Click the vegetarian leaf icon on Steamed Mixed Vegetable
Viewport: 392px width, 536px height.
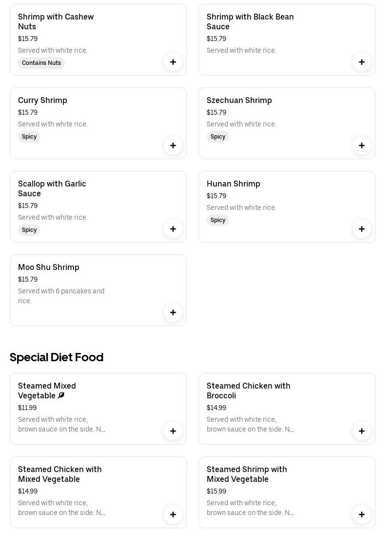pos(61,395)
